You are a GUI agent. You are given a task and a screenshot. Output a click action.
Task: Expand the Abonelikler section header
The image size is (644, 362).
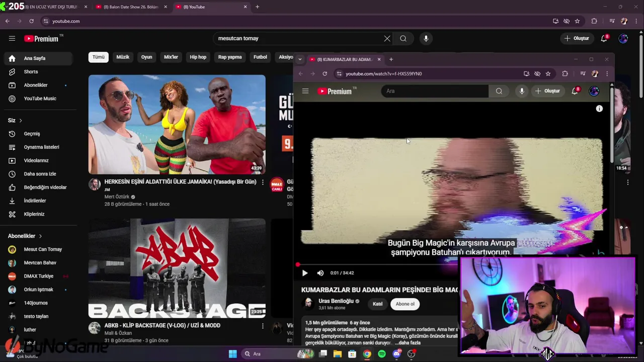(25, 236)
